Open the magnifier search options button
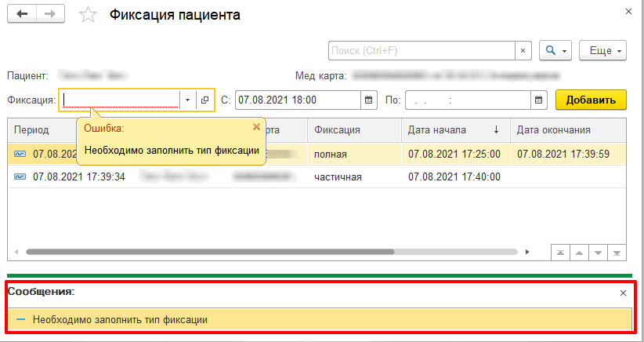644x342 pixels. coord(555,50)
